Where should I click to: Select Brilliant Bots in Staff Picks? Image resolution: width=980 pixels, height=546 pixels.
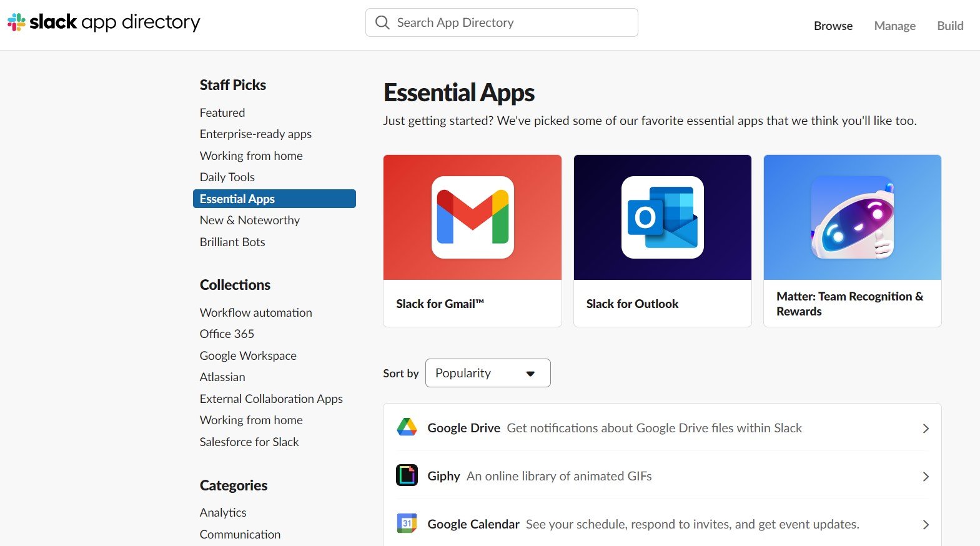[232, 242]
